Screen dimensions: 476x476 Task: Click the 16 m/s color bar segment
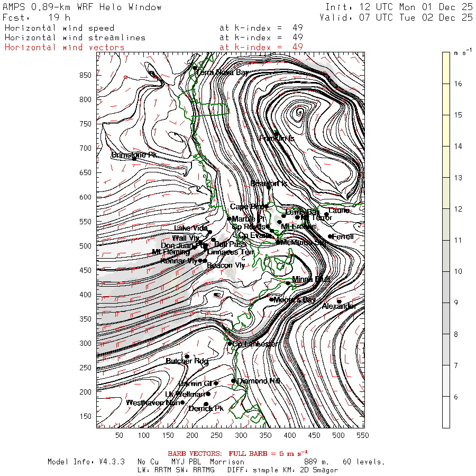pos(446,68)
